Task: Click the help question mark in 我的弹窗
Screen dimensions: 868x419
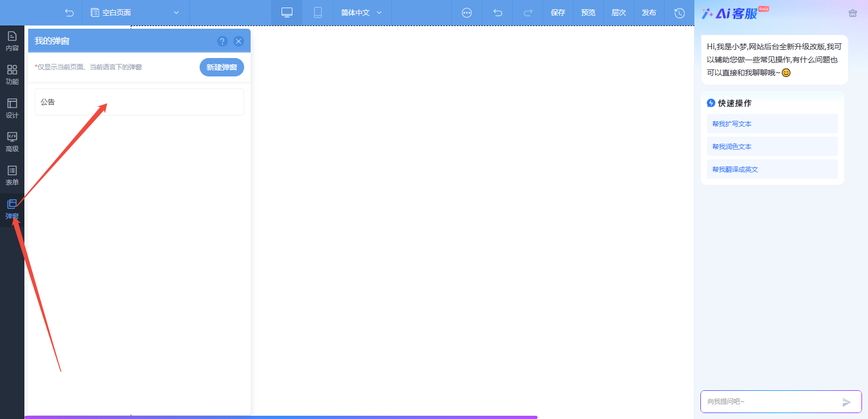Action: click(222, 41)
